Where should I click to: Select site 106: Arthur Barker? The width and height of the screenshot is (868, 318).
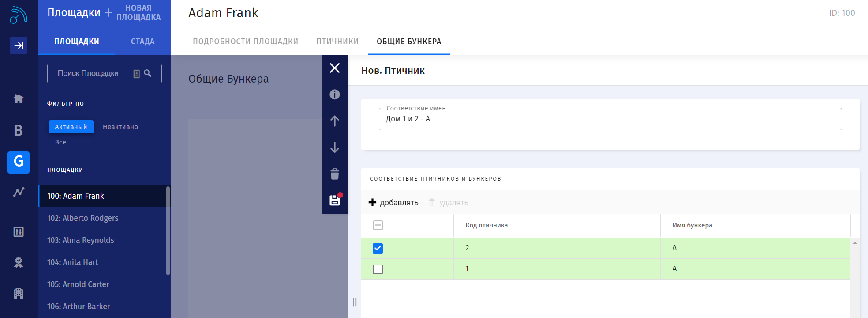pos(102,307)
